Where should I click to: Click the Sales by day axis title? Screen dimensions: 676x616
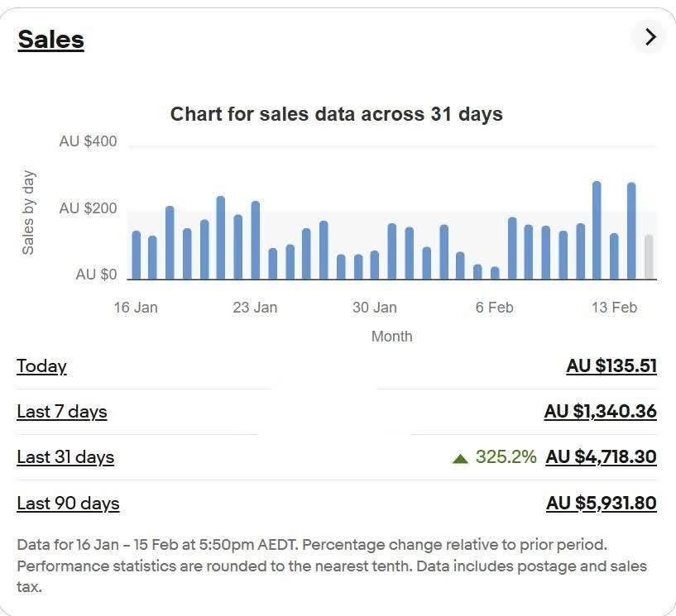pos(28,212)
